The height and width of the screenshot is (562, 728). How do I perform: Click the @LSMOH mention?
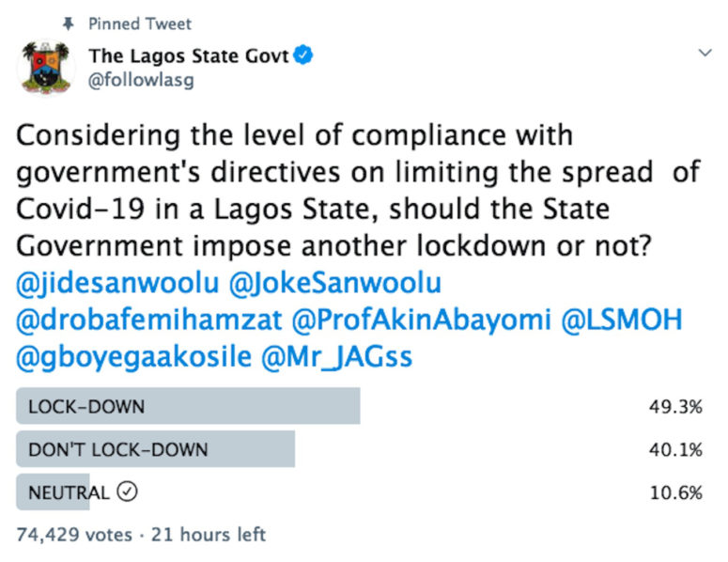point(622,320)
